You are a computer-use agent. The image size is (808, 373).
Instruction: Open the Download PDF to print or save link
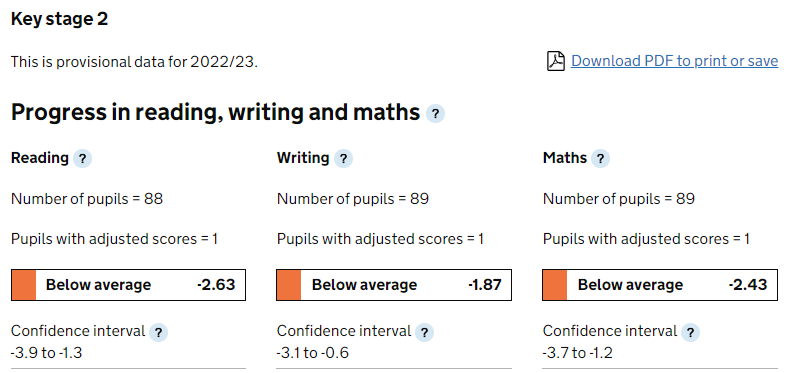click(x=675, y=61)
